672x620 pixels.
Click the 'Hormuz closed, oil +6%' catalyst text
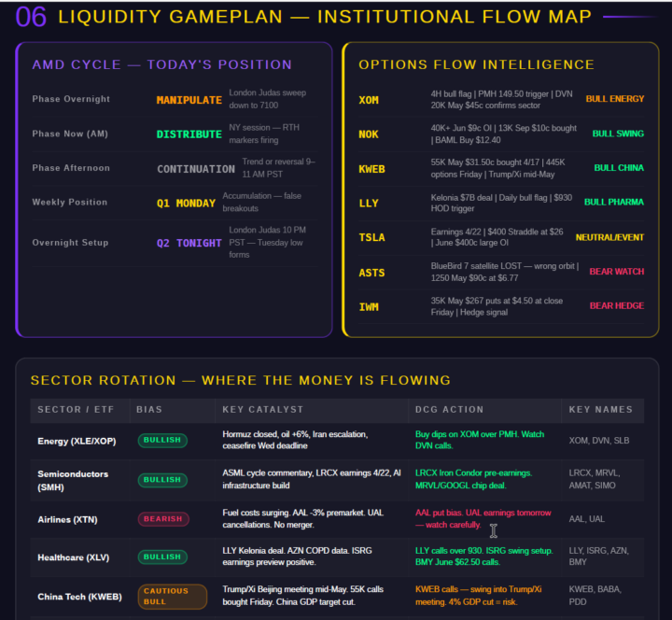(x=295, y=440)
